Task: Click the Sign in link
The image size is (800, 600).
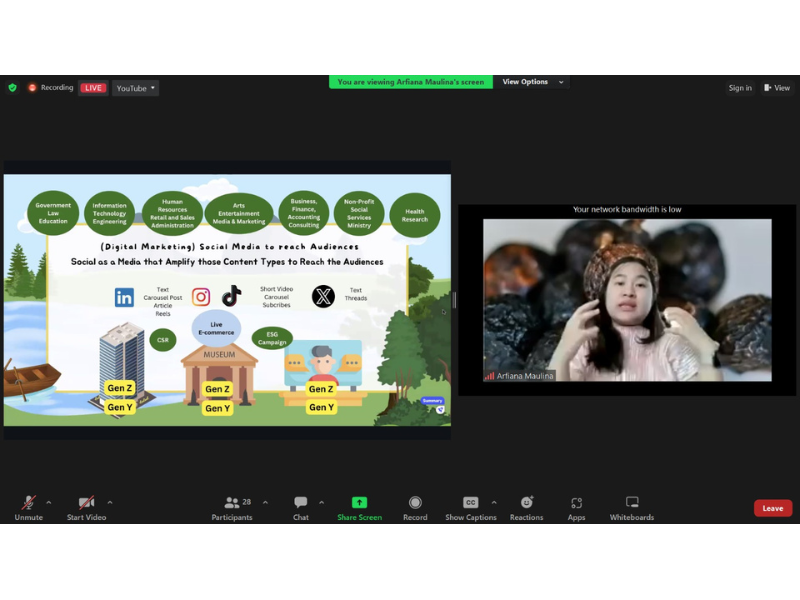Action: (740, 88)
